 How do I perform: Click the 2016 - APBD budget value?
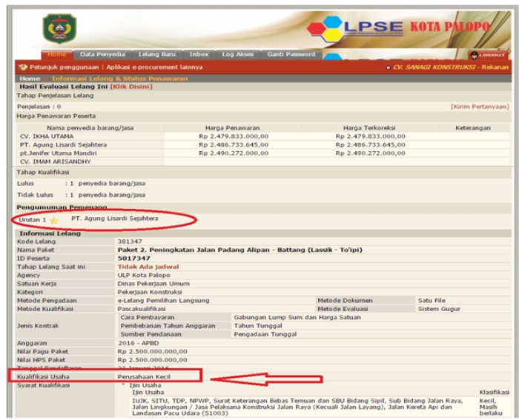(139, 343)
